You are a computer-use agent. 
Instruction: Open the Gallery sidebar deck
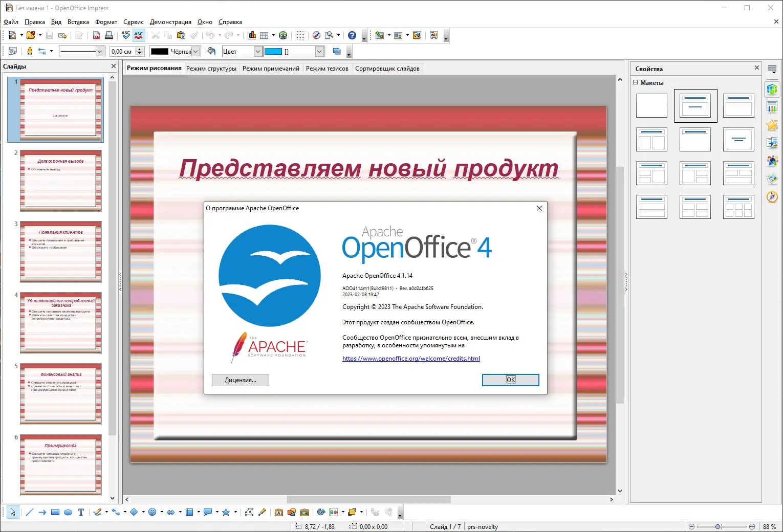pyautogui.click(x=772, y=179)
